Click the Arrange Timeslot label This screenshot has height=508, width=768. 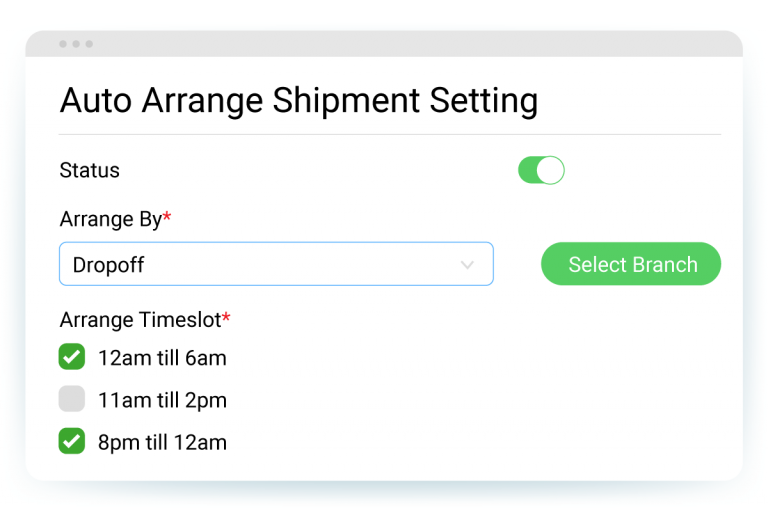140,320
